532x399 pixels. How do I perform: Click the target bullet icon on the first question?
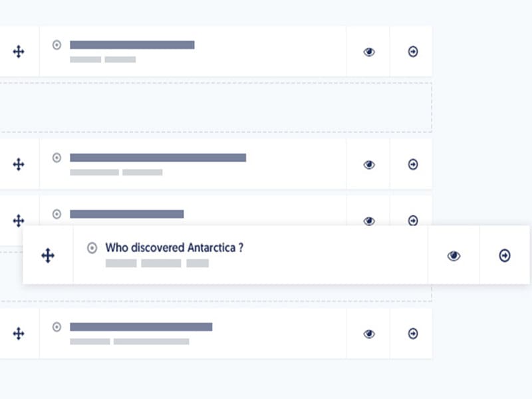point(57,45)
